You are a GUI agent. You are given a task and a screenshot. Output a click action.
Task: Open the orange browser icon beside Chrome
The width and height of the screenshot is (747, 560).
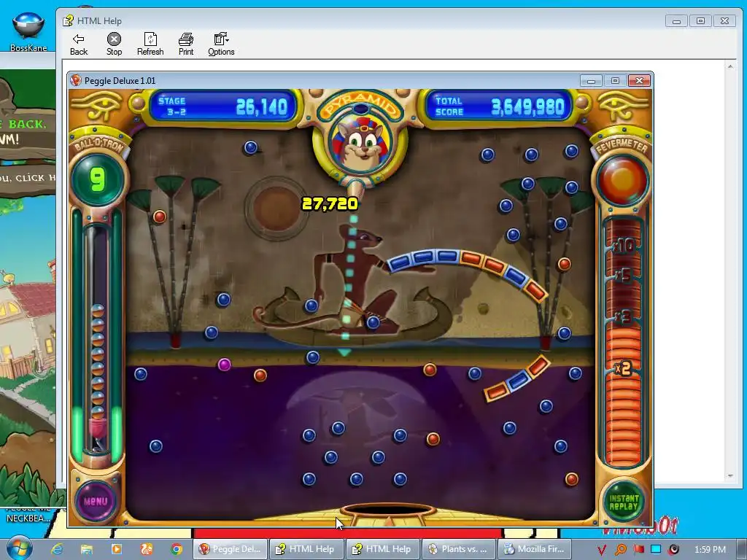point(146,549)
